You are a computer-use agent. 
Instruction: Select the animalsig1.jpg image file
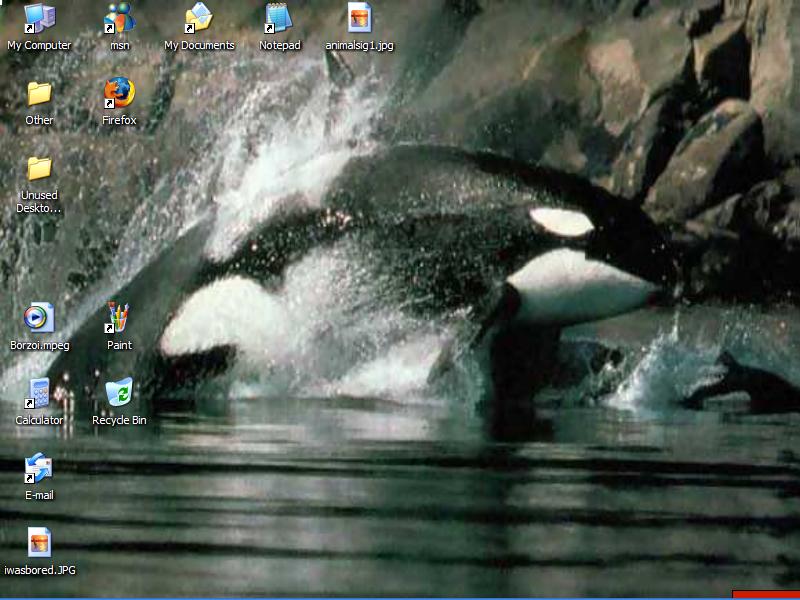(359, 18)
